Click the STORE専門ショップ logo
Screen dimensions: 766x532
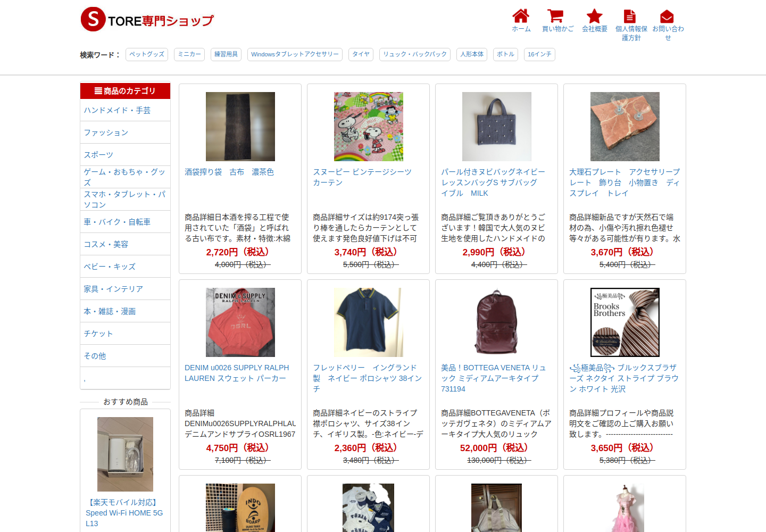pyautogui.click(x=147, y=20)
